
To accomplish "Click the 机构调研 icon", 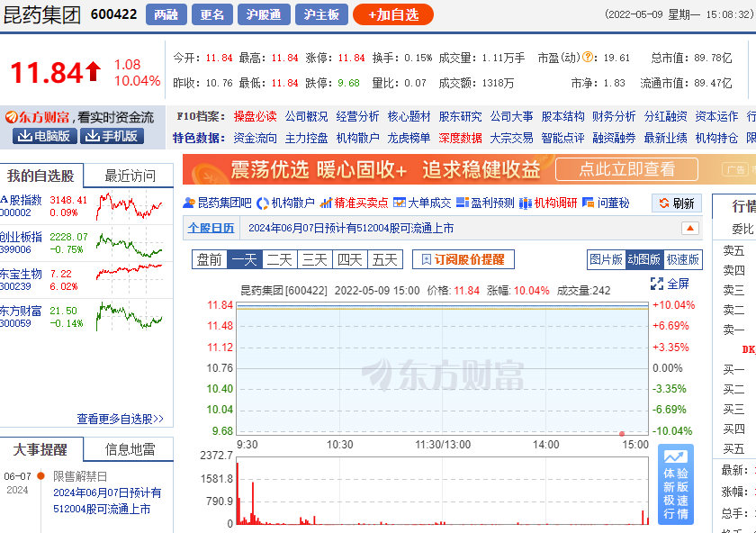I will pyautogui.click(x=526, y=203).
